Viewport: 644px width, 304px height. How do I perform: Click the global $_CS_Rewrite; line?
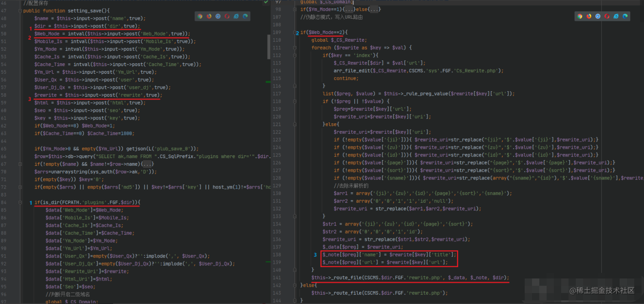[339, 40]
